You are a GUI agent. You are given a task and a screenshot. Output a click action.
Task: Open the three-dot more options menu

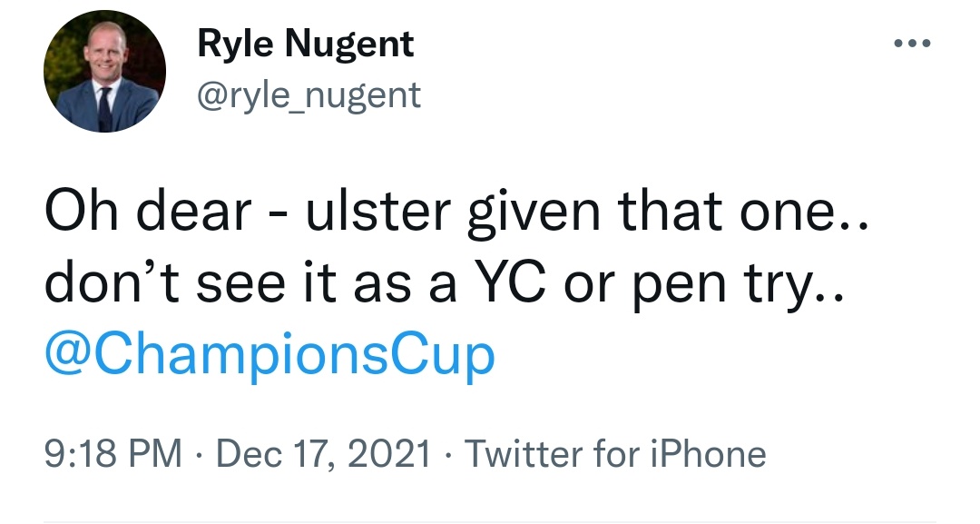[913, 44]
